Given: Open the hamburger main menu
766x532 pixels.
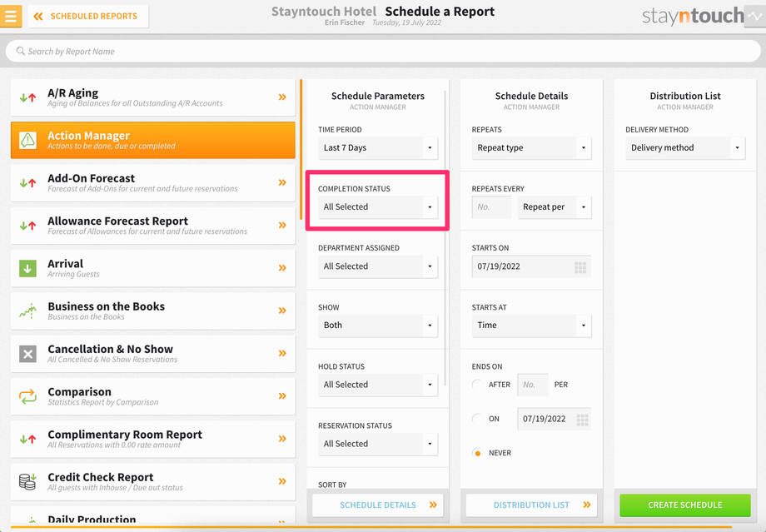Looking at the screenshot, I should click(x=10, y=16).
